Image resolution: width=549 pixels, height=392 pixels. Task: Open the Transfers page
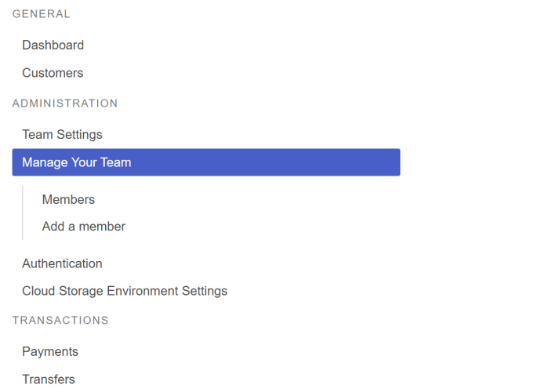(49, 379)
